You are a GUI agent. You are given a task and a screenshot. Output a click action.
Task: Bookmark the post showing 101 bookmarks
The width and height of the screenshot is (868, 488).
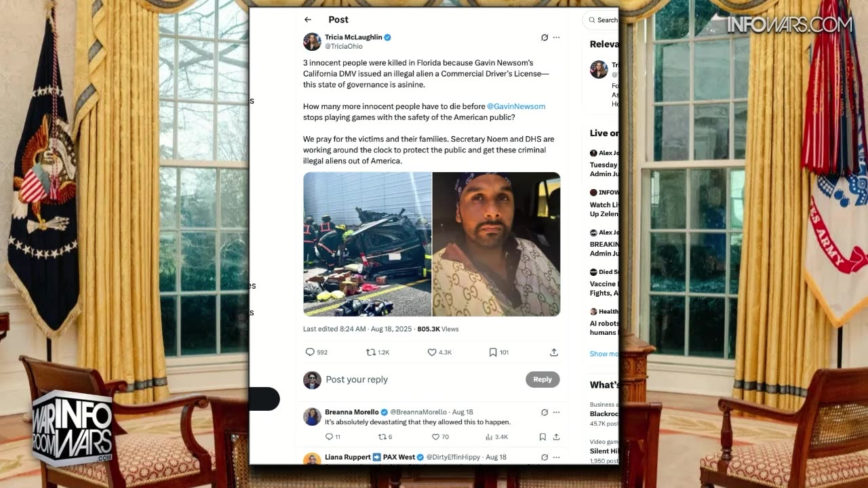(x=493, y=352)
